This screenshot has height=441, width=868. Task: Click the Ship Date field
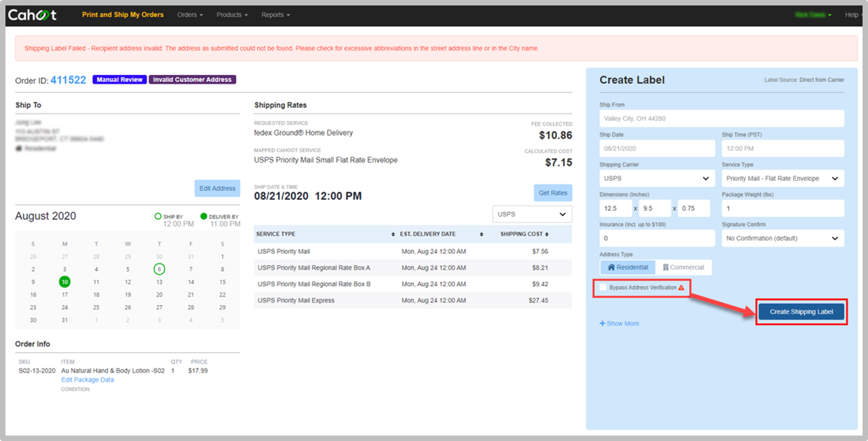657,148
